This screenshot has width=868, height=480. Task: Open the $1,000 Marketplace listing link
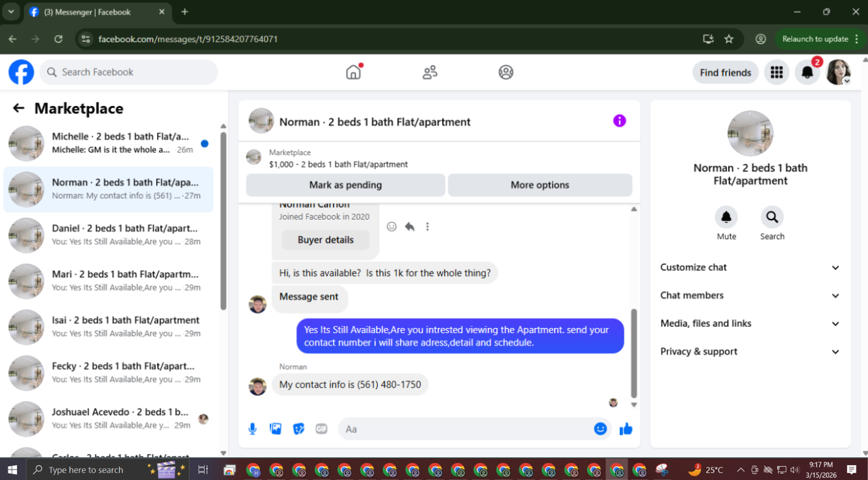pos(338,164)
